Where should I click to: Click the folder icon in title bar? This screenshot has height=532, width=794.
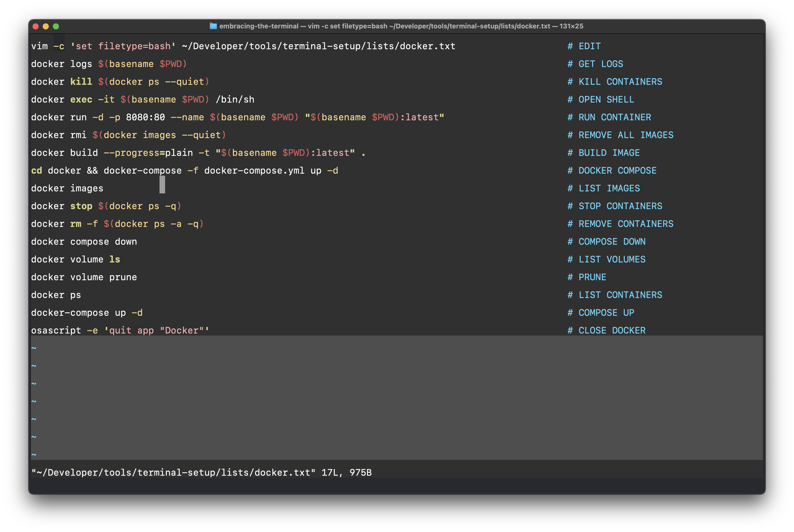click(213, 26)
